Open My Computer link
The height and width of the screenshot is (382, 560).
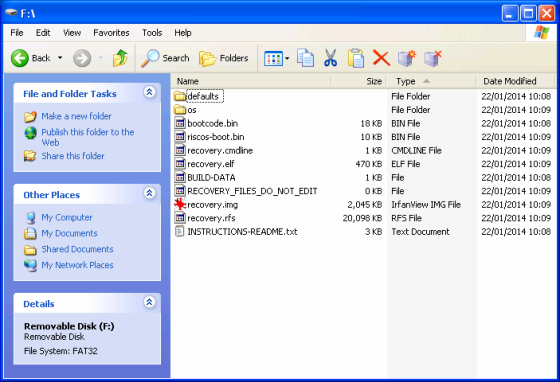point(67,217)
